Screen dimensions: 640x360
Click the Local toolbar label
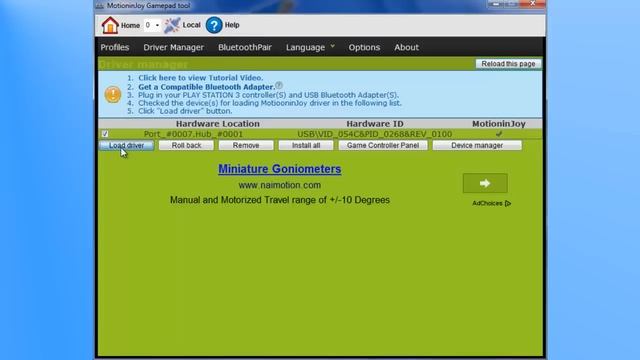(191, 25)
